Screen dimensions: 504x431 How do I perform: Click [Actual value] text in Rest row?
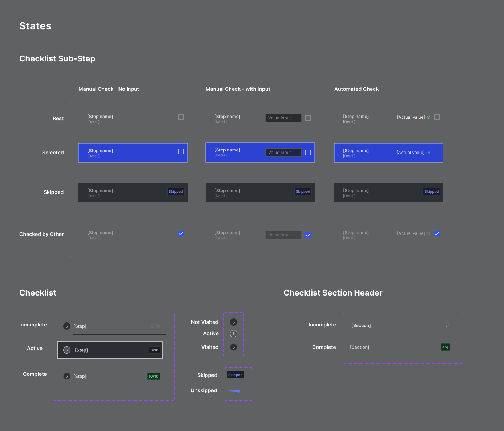tap(411, 117)
